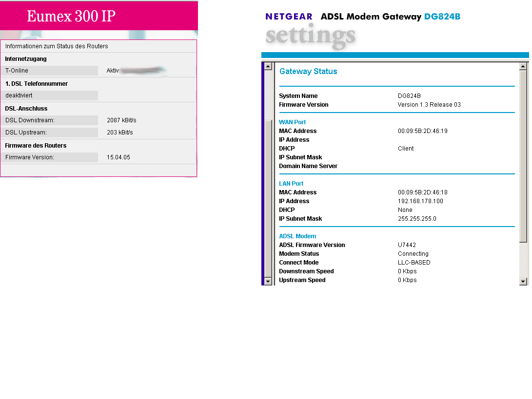The width and height of the screenshot is (532, 399).
Task: Click the Eumex 300 IP title banner
Action: [x=99, y=16]
